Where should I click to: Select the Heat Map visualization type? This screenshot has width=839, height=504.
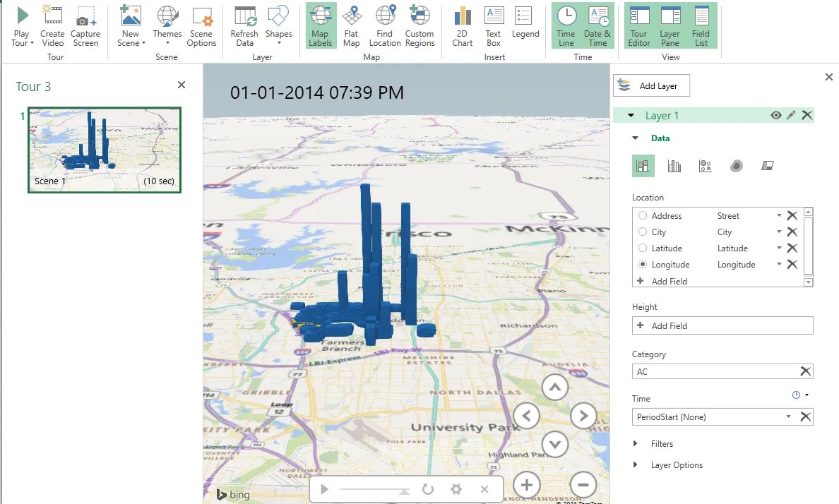[x=737, y=165]
